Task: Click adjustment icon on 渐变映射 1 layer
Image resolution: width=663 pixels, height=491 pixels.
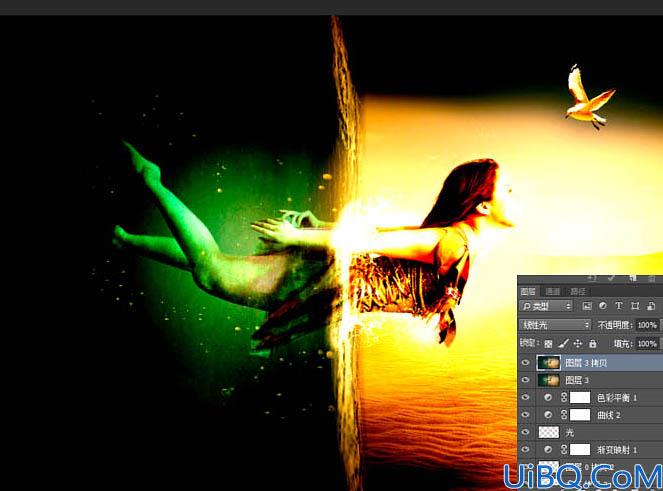Action: click(x=548, y=450)
